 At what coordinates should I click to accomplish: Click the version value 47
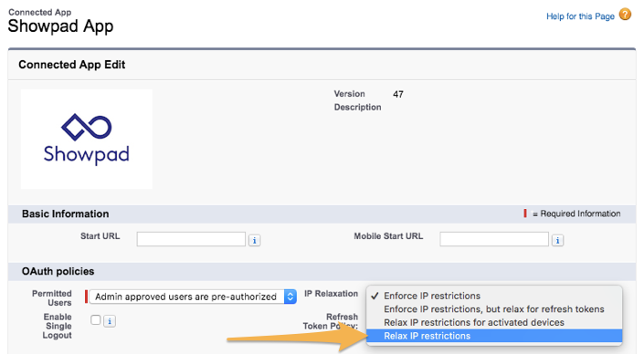[x=398, y=94]
